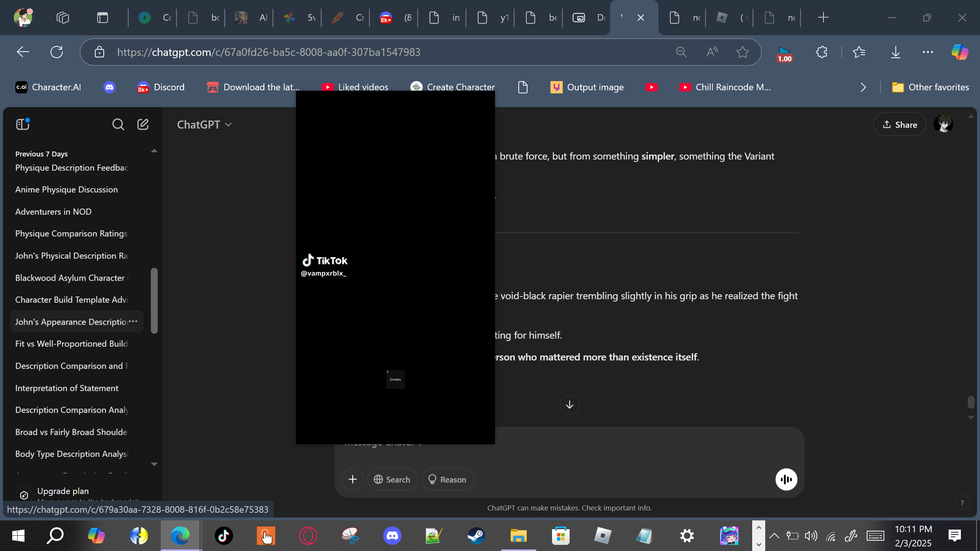This screenshot has width=980, height=551.
Task: Click Upgrade plan in sidebar
Action: pyautogui.click(x=63, y=491)
